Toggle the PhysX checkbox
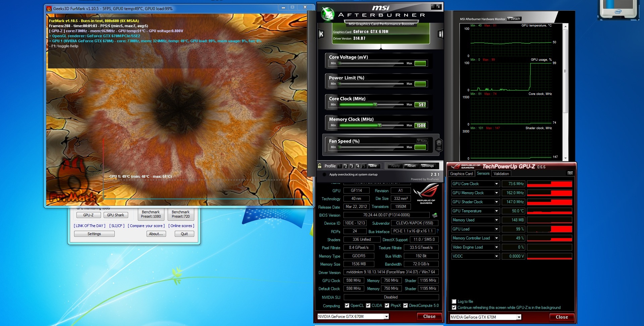 tap(387, 306)
